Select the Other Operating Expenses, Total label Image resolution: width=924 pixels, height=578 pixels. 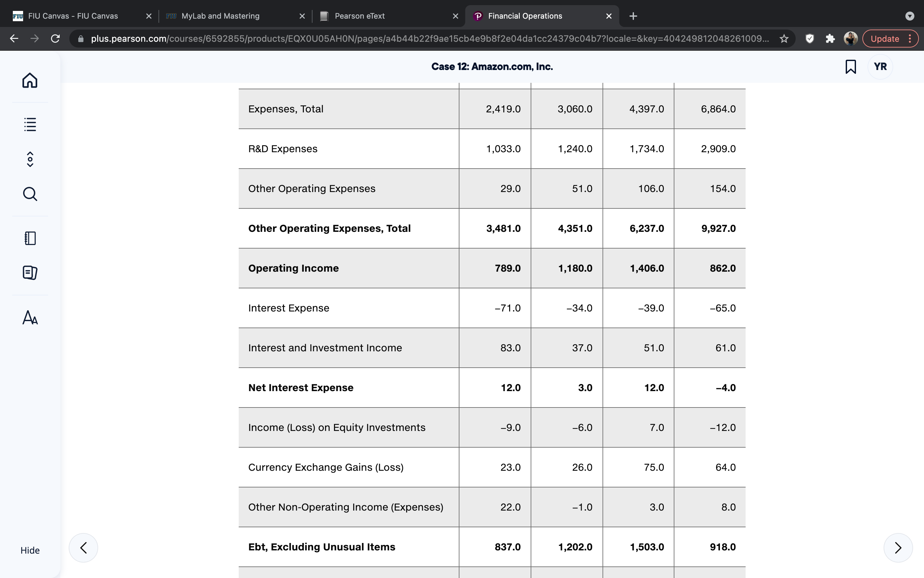point(329,228)
